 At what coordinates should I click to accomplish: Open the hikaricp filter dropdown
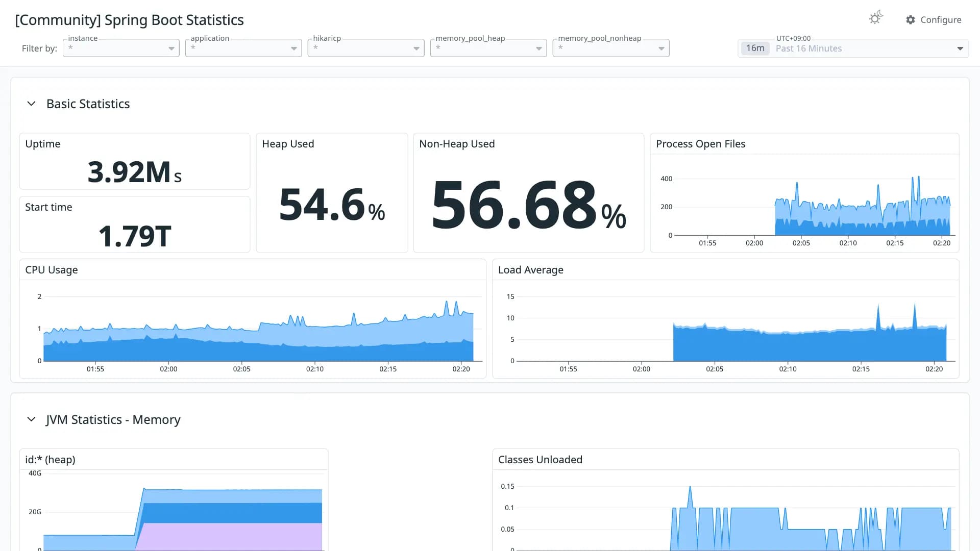[366, 48]
